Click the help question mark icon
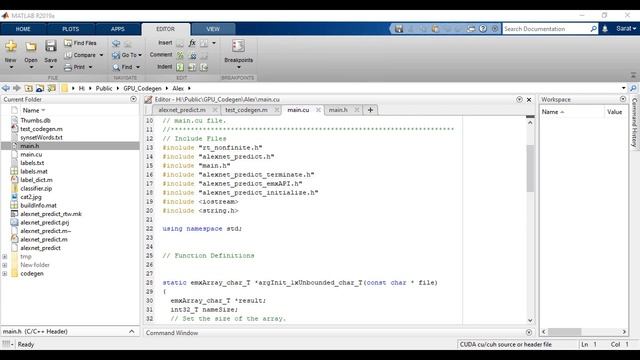This screenshot has width=640, height=360. [x=483, y=29]
